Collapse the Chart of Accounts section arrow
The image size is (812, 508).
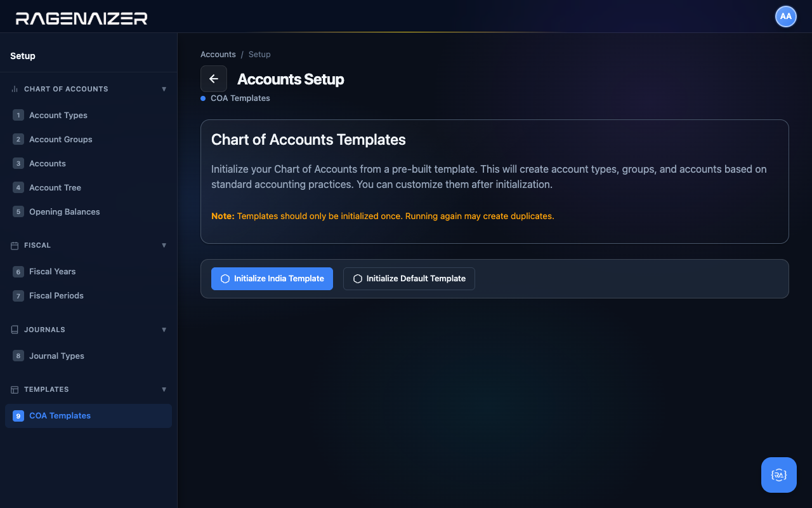pos(164,89)
